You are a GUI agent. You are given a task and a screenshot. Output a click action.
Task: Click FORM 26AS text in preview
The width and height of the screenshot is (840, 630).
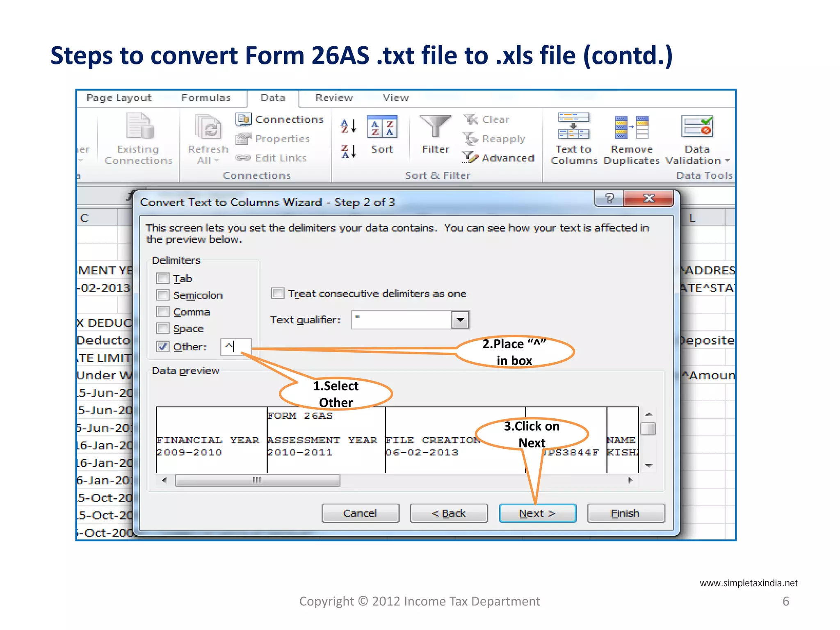click(300, 416)
